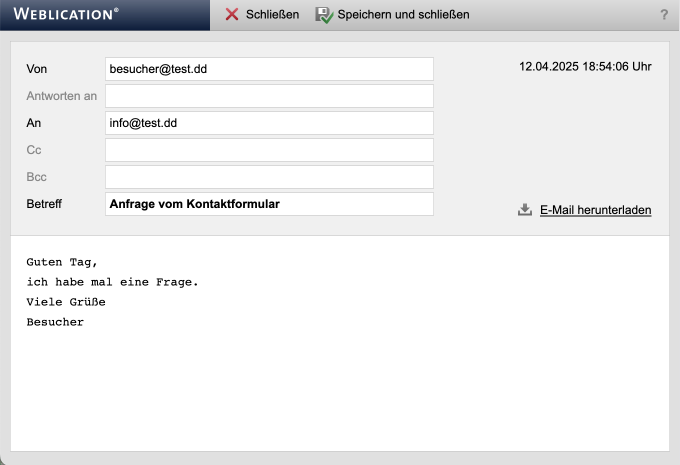Click the date text 12.04.2025 18:54:06 Uhr
680x465 pixels.
(x=585, y=66)
